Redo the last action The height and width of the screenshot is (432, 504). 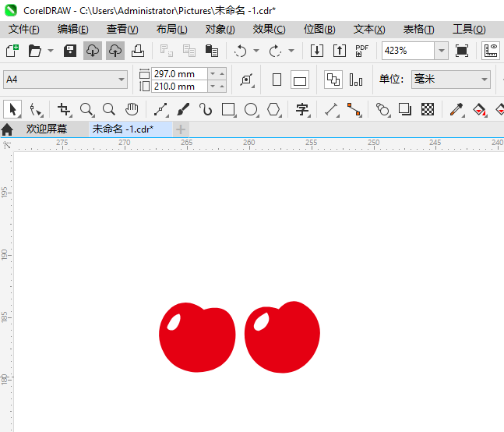pyautogui.click(x=275, y=51)
